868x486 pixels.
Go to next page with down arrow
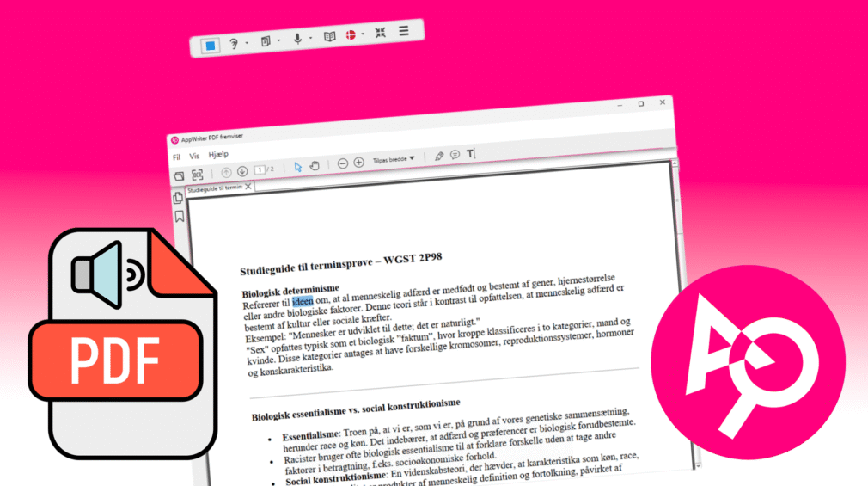242,172
